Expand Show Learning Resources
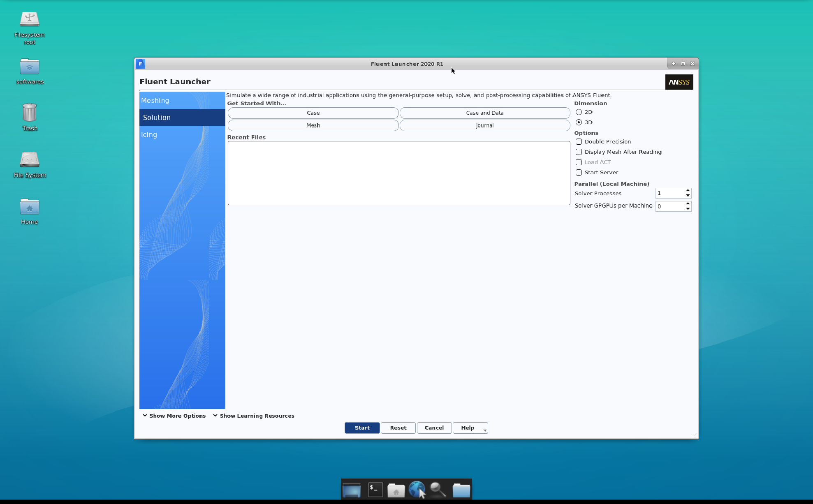The height and width of the screenshot is (504, 813). coord(254,416)
